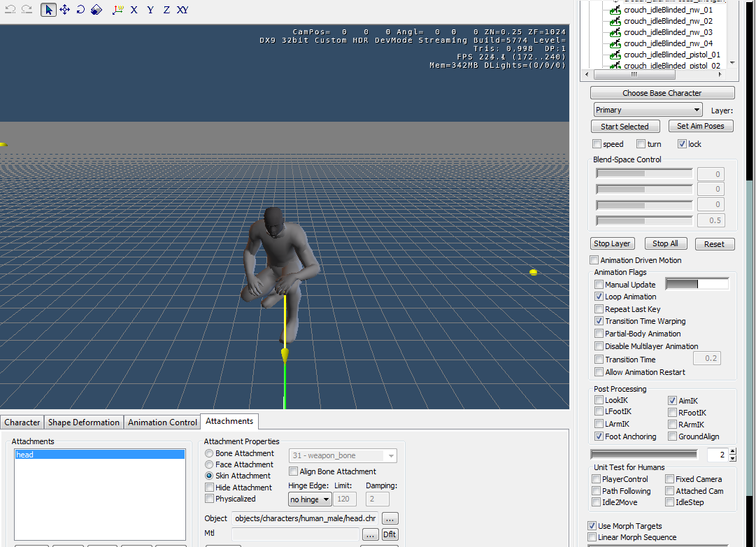Click the Set Aim Poses button
Screen dimensions: 756x547
coord(701,126)
